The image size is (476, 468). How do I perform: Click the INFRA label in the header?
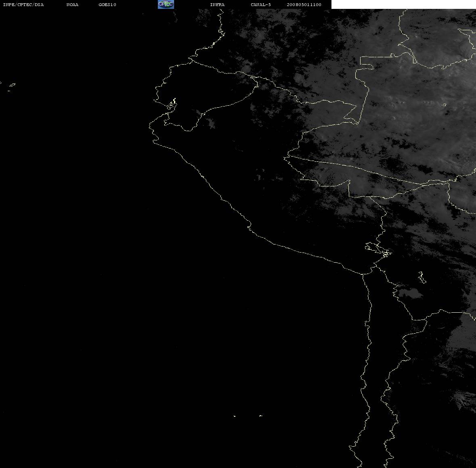(x=217, y=4)
